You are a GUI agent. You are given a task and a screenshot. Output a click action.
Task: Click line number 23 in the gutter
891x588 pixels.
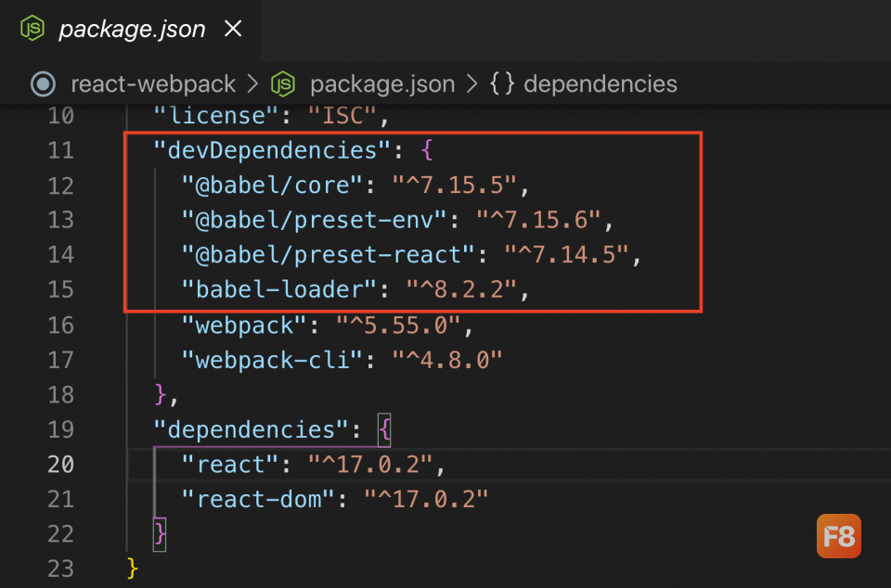click(61, 569)
